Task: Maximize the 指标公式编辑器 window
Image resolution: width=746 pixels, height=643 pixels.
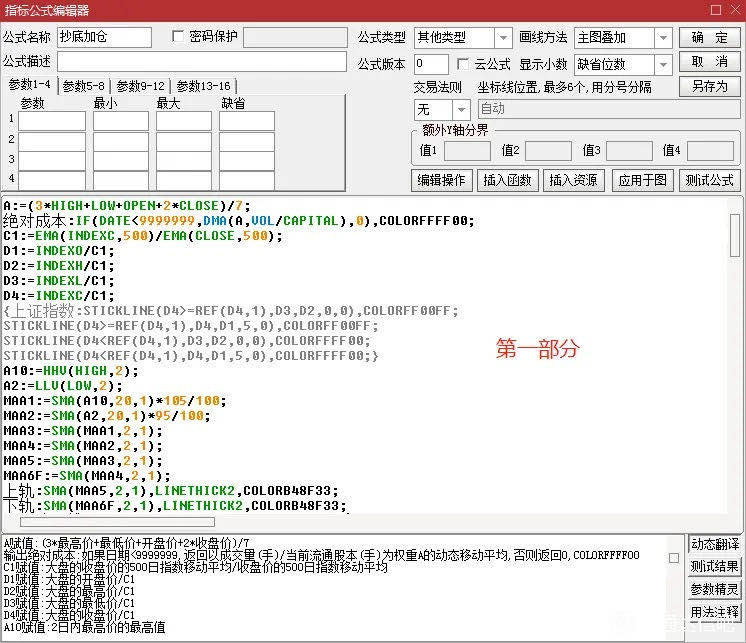Action: [715, 10]
